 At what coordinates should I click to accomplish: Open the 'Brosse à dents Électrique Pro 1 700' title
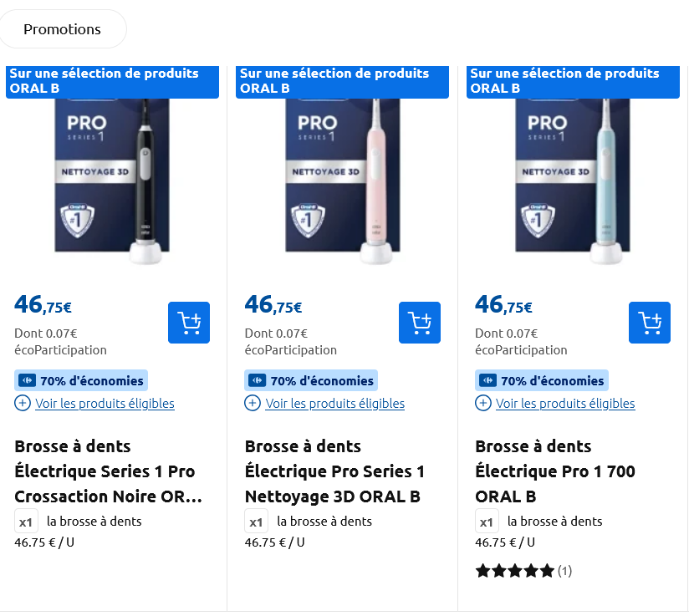click(555, 471)
